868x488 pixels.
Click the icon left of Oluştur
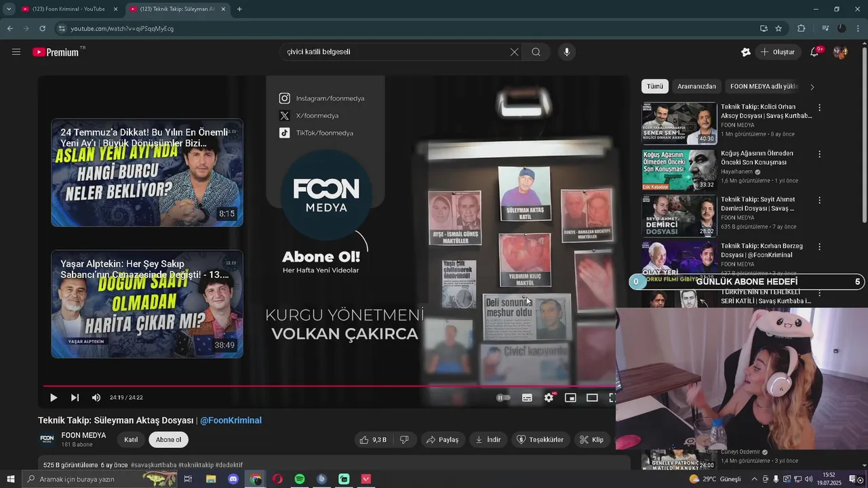pos(746,52)
